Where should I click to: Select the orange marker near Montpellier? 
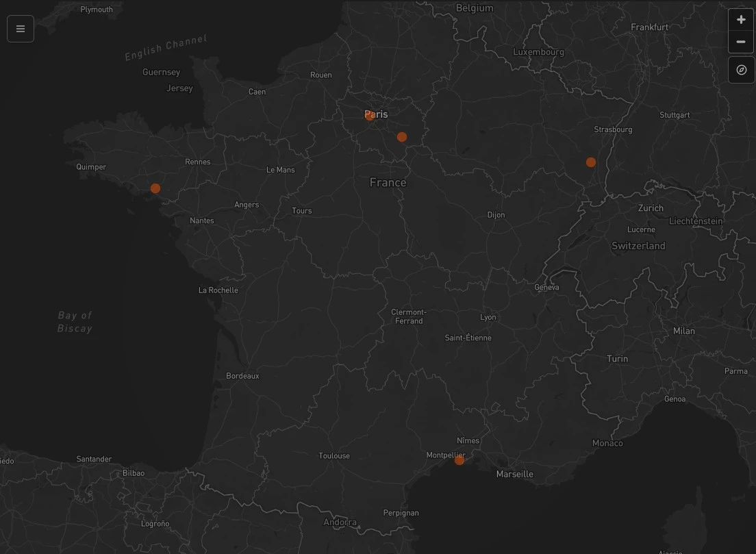459,459
